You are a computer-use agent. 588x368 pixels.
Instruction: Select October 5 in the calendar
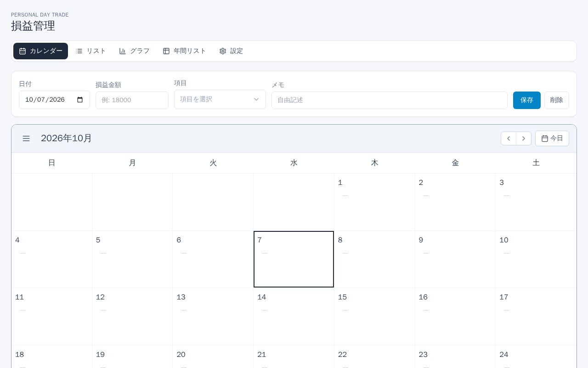click(132, 259)
